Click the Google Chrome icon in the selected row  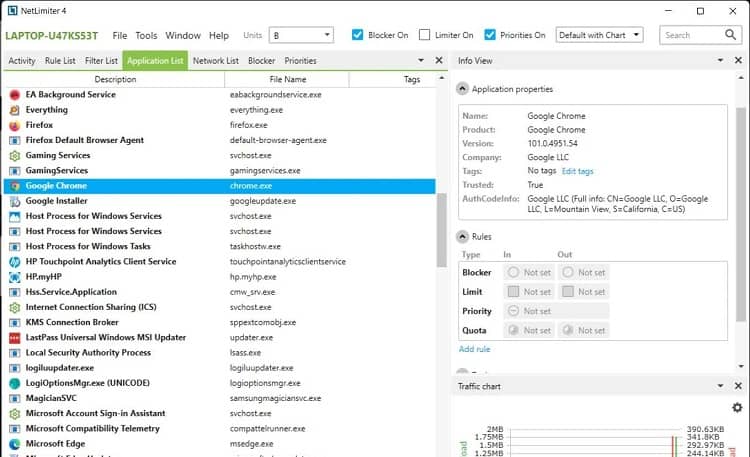(x=15, y=186)
